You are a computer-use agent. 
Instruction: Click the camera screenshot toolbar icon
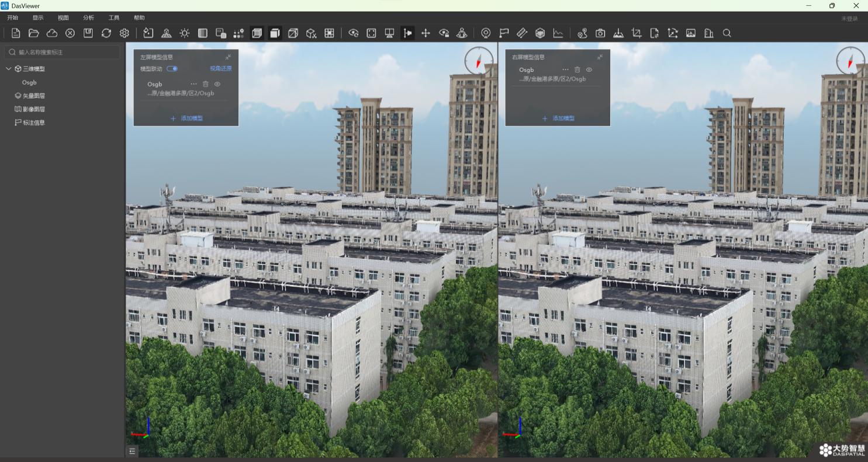(600, 33)
